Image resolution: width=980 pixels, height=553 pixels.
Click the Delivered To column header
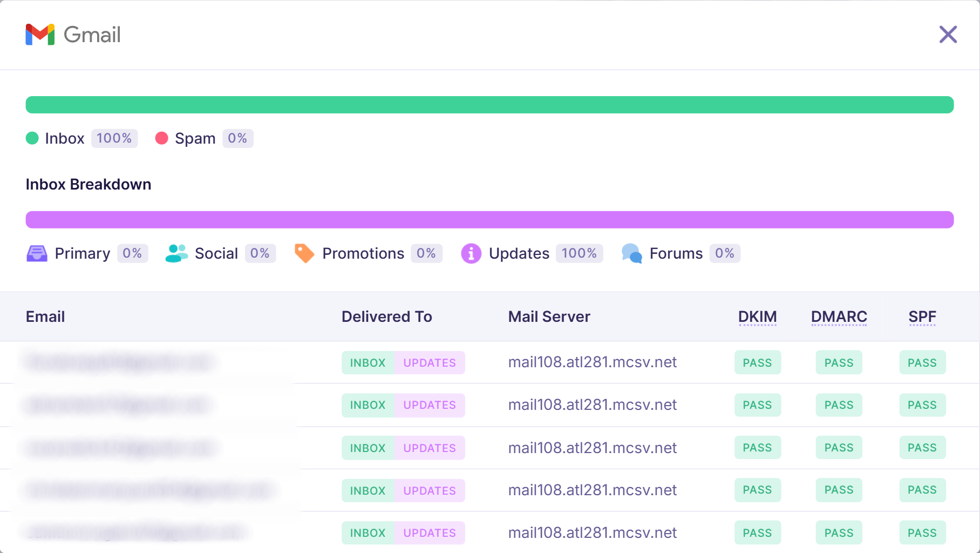pos(387,316)
